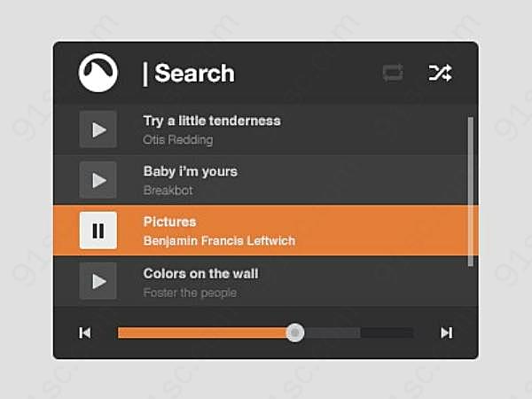
Task: Skip to next track
Action: click(447, 332)
